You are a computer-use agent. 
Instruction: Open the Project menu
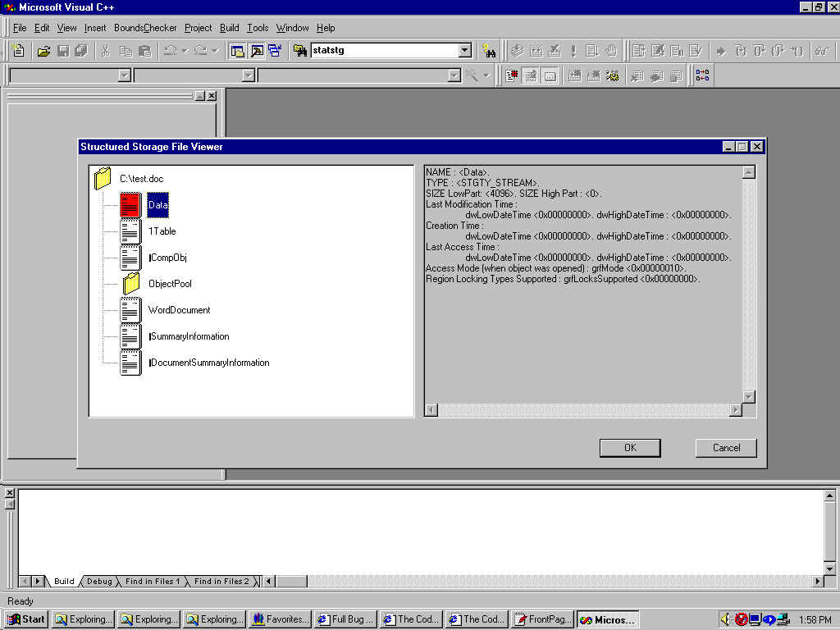199,28
